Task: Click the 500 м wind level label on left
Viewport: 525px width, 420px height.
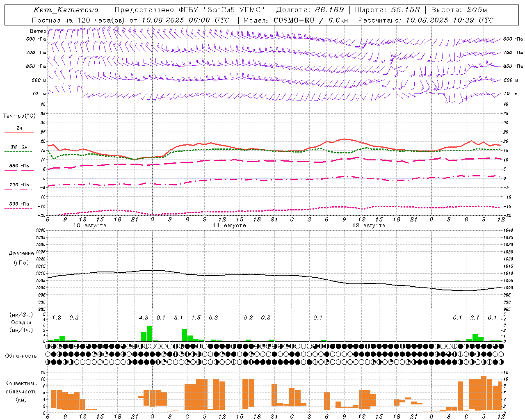Action: coord(37,80)
